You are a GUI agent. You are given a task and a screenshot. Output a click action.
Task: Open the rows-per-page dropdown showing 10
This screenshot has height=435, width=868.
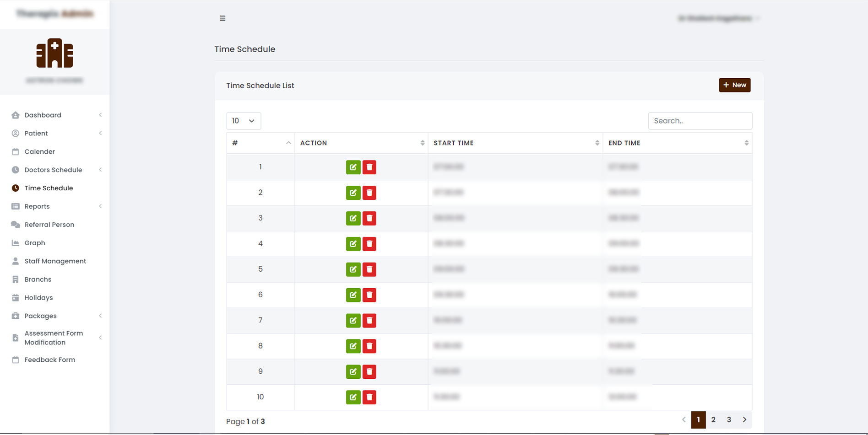point(244,121)
